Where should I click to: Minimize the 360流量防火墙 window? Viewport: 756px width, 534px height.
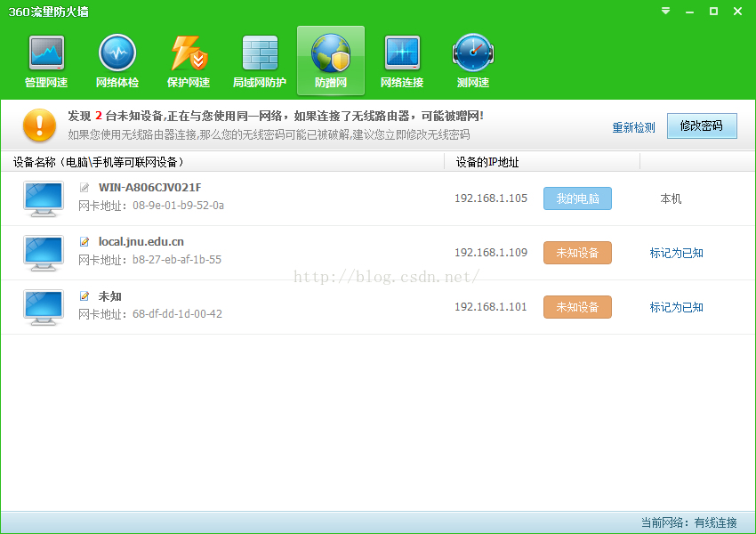(690, 11)
